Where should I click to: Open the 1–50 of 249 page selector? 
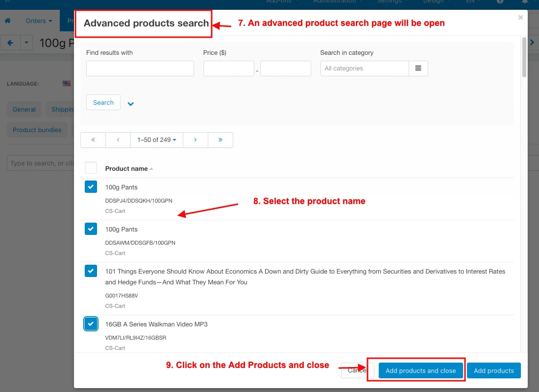pyautogui.click(x=157, y=139)
